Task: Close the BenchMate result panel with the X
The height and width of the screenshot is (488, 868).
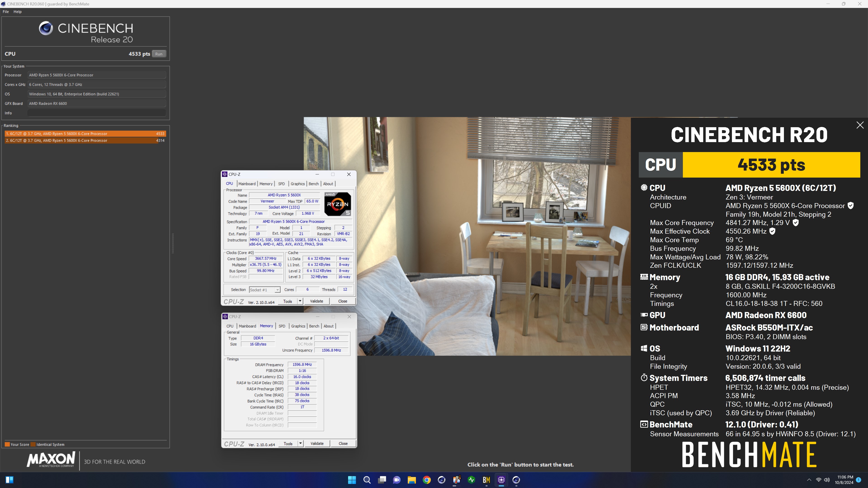Action: 860,125
